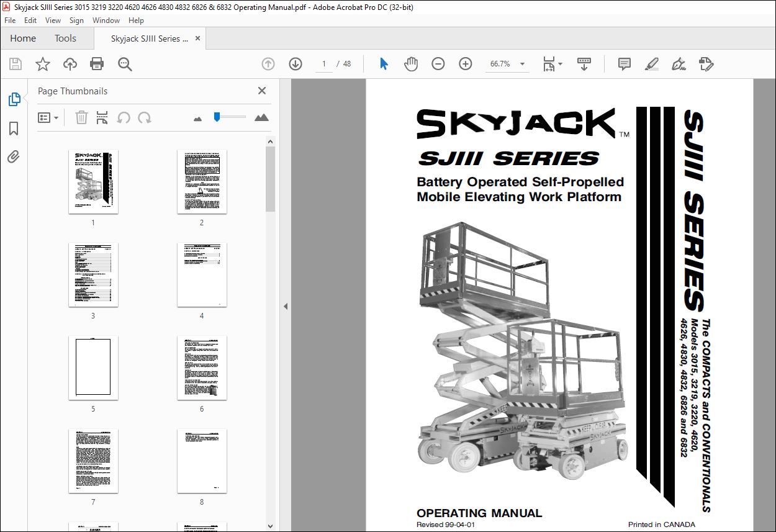Activate the Hand pan tool
Viewport: 776px width, 532px height.
pos(411,63)
